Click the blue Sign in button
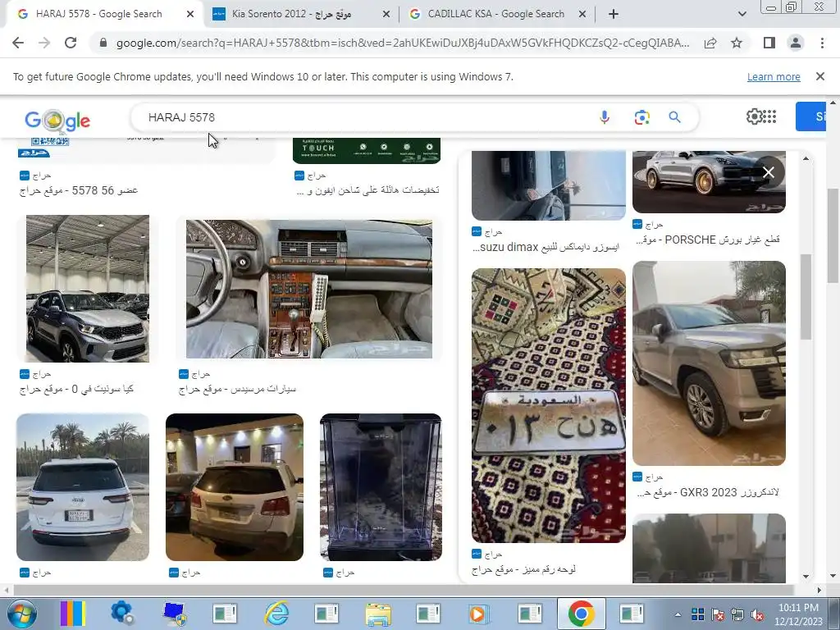The height and width of the screenshot is (630, 840). click(810, 116)
